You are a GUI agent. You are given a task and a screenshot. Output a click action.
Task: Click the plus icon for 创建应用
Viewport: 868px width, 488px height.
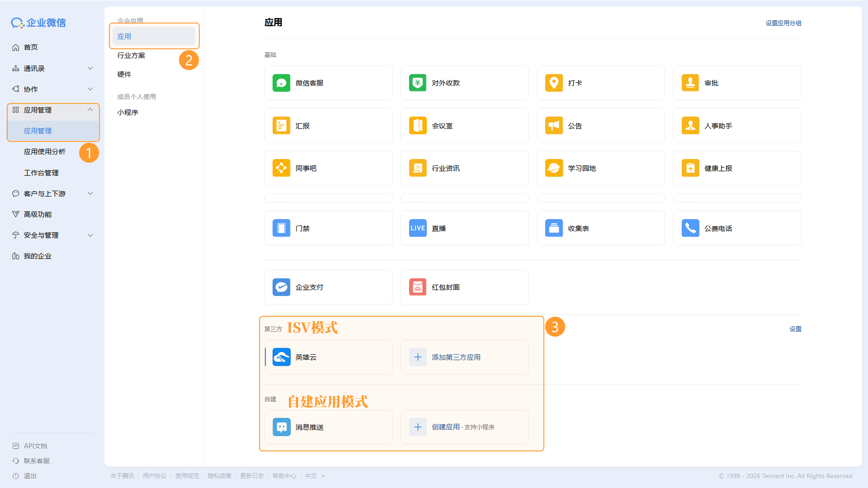[417, 427]
